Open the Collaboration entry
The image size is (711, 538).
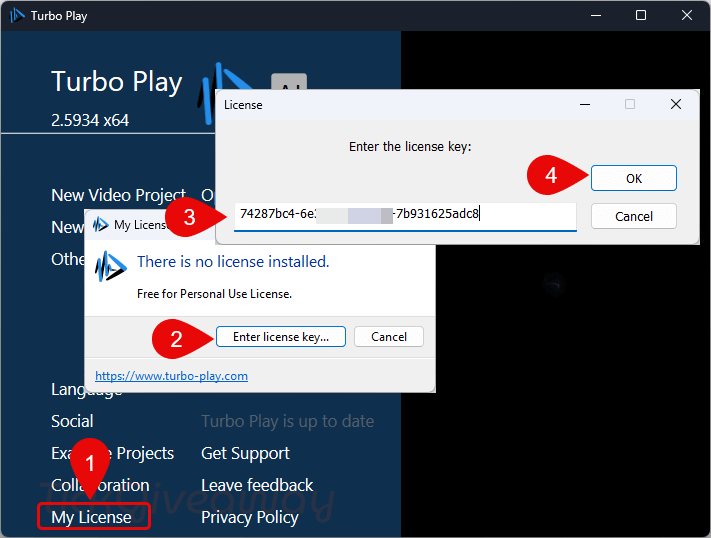(x=100, y=485)
